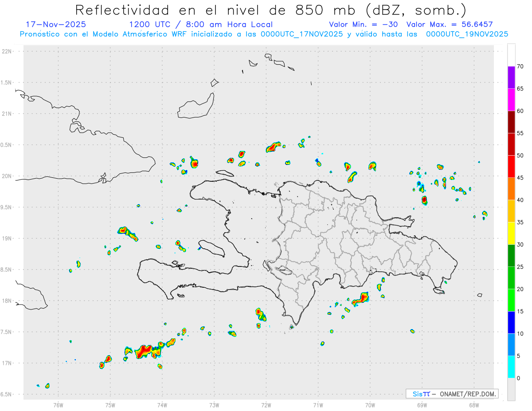532x411 pixels.
Task: Click the '20N' latitude label
Action: 7,176
